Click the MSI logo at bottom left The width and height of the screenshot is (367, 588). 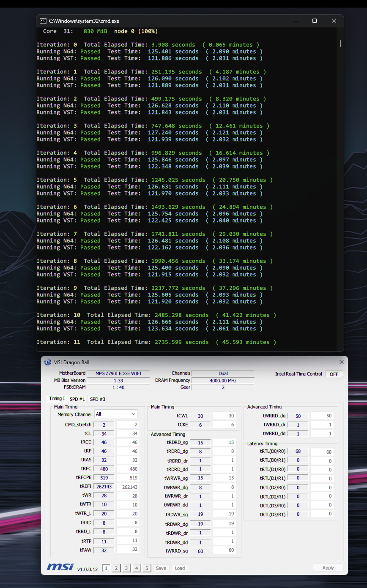pyautogui.click(x=60, y=567)
